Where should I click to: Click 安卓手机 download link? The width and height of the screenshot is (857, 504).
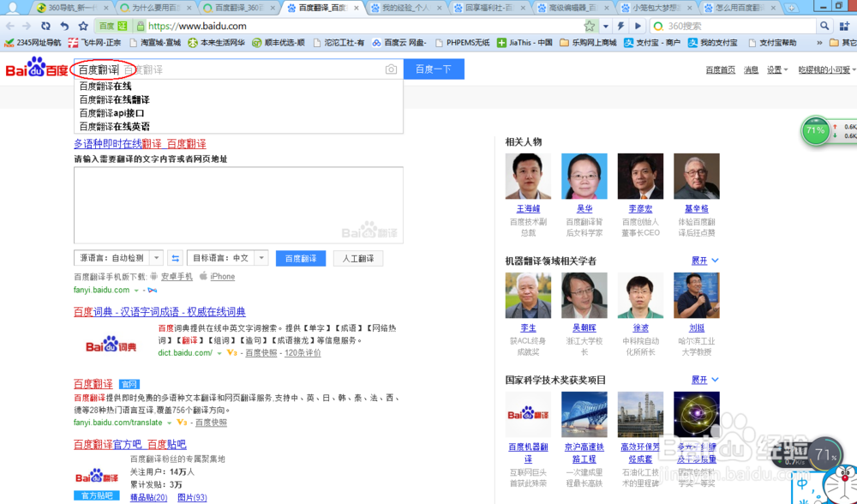point(177,277)
